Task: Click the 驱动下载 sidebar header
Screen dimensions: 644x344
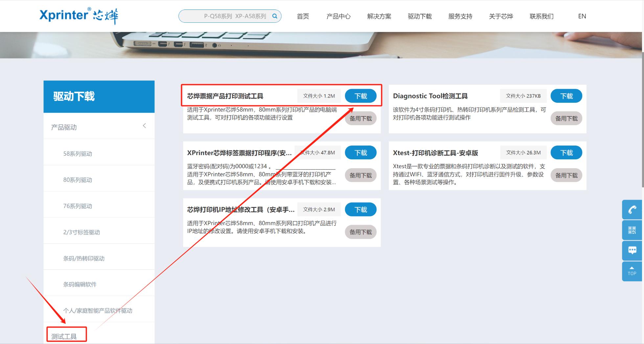Action: click(99, 97)
